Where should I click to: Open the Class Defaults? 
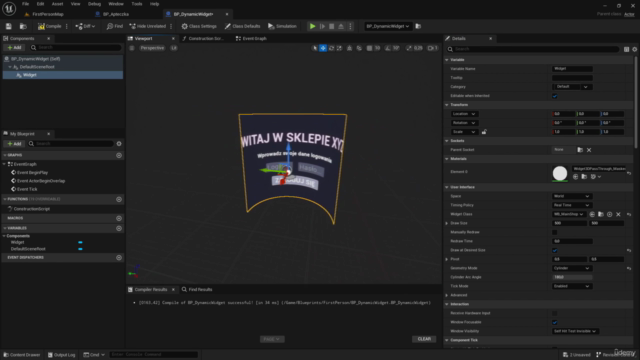(x=242, y=26)
